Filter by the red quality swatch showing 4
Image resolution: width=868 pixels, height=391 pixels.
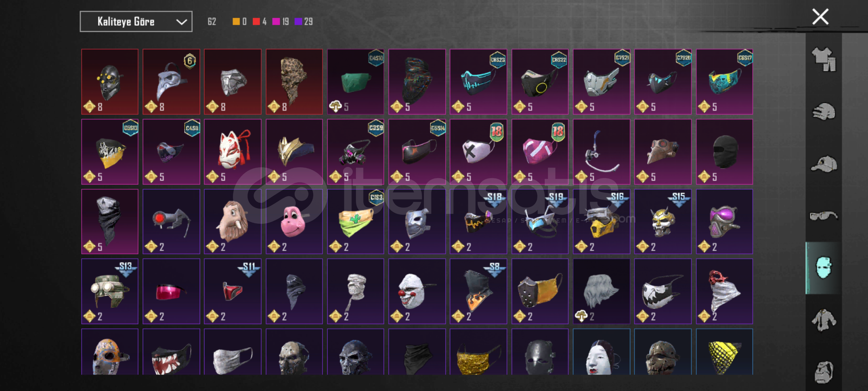coord(256,22)
